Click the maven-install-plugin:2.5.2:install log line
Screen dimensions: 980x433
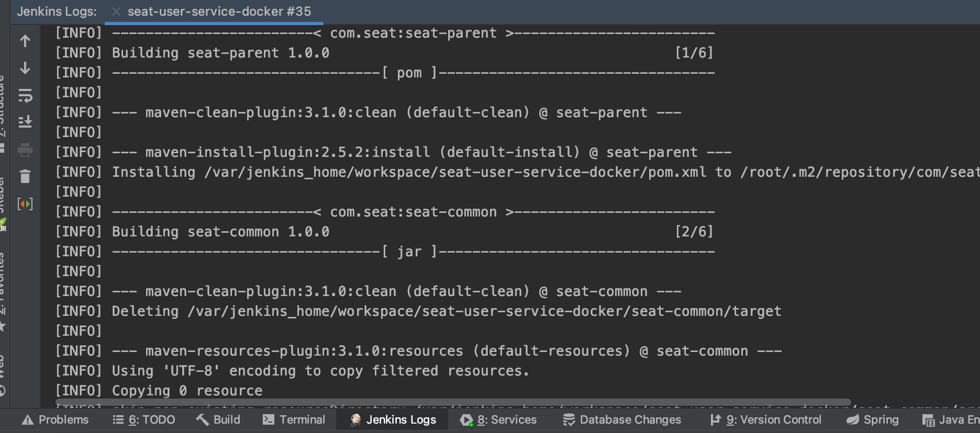394,152
